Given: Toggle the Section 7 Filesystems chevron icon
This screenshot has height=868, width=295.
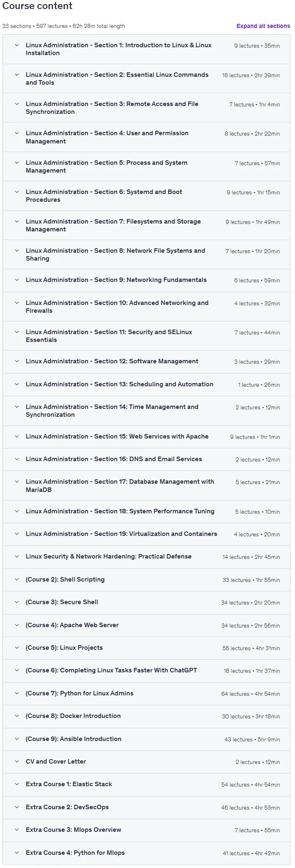Looking at the screenshot, I should [x=17, y=222].
